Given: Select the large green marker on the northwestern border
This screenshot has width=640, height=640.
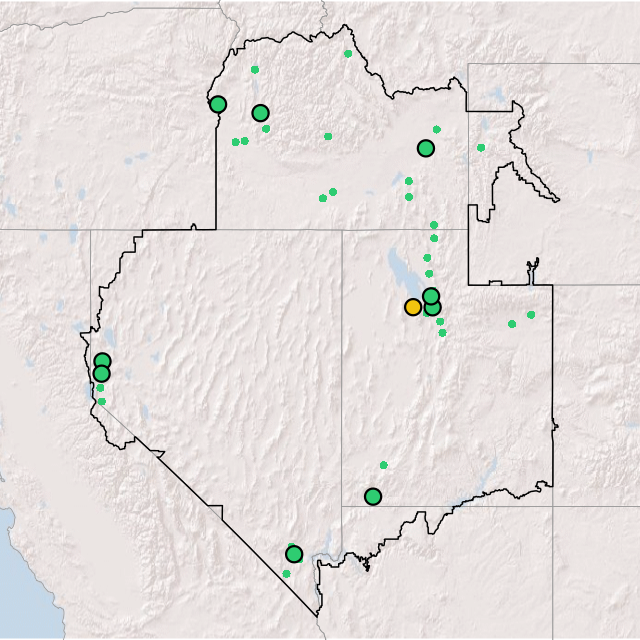Looking at the screenshot, I should [218, 104].
